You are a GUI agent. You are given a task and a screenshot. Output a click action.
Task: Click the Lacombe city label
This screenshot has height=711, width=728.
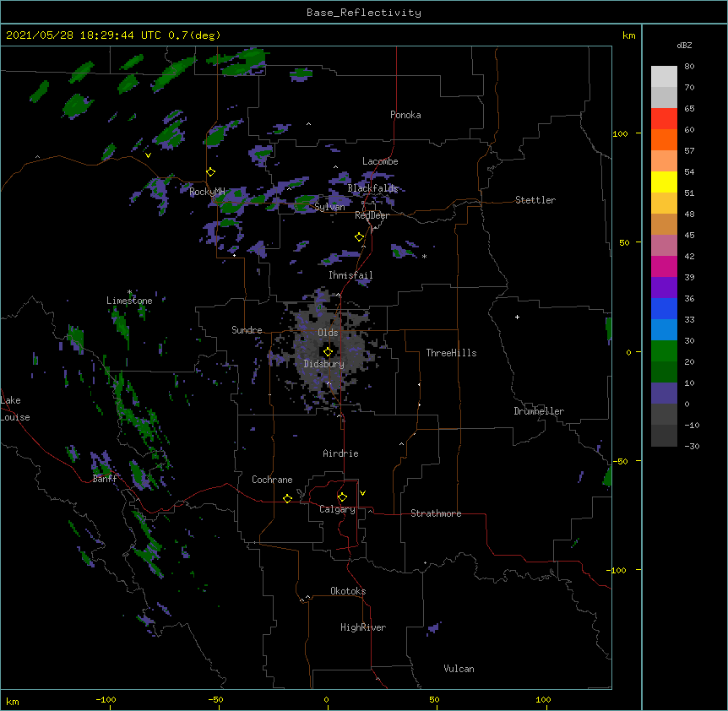pos(380,161)
